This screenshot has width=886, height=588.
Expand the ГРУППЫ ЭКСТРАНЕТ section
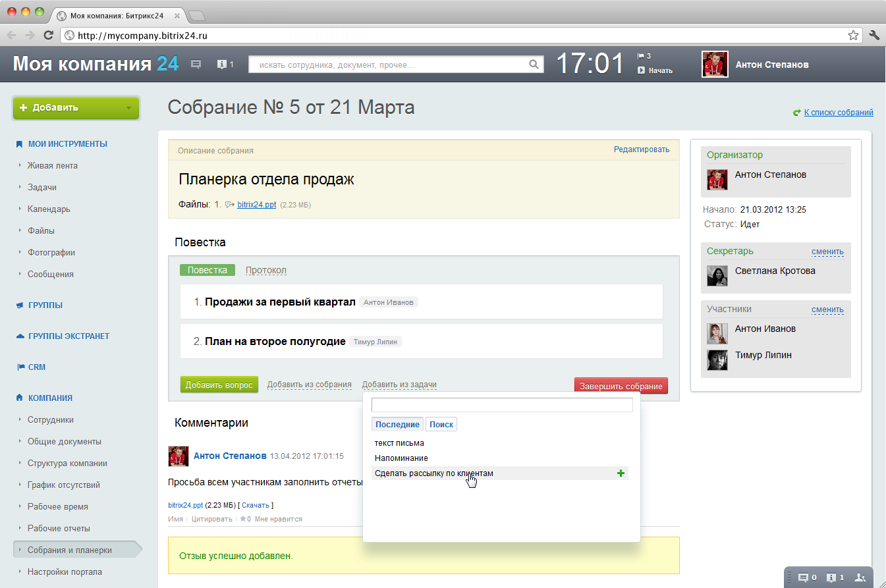69,336
